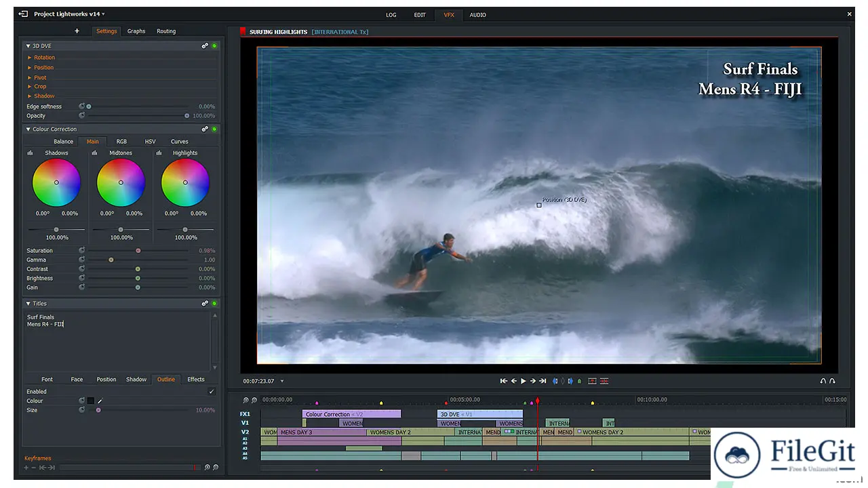Expand the Position parameters in 3D DVE

tap(30, 67)
